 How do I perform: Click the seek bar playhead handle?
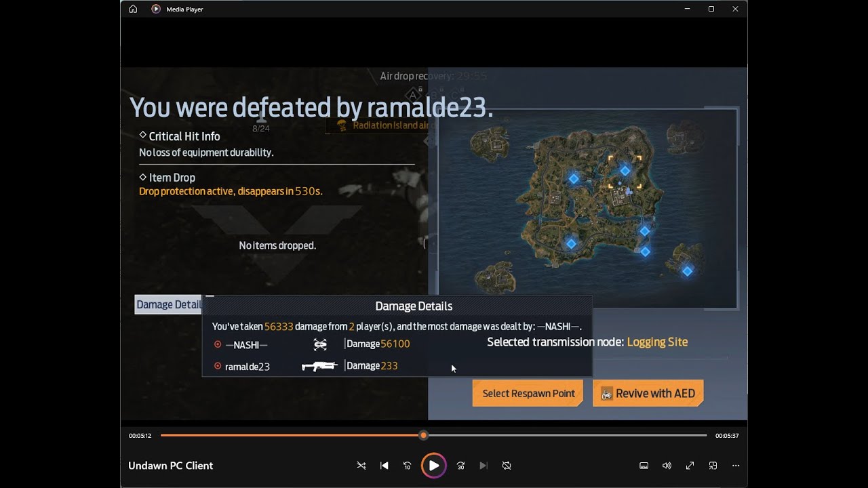(x=424, y=435)
